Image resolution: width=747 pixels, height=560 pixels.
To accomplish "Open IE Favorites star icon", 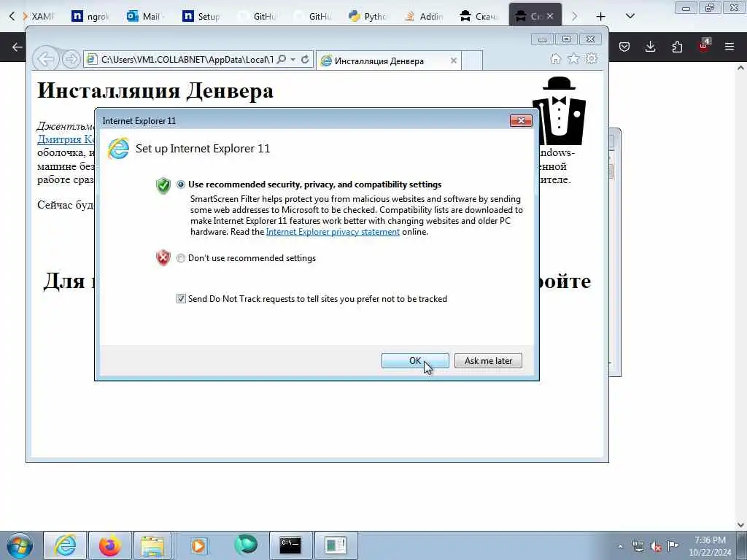I will coord(573,58).
